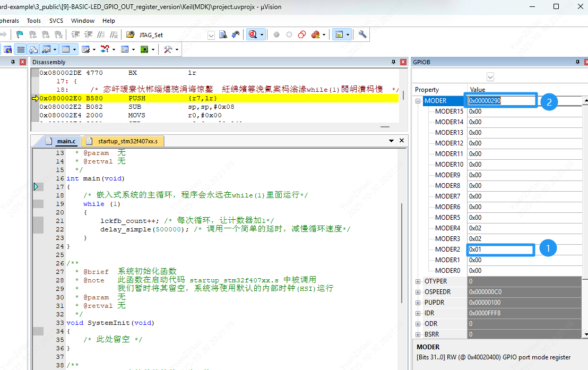Click the Kill All Breakpoints icon

pyautogui.click(x=316, y=35)
